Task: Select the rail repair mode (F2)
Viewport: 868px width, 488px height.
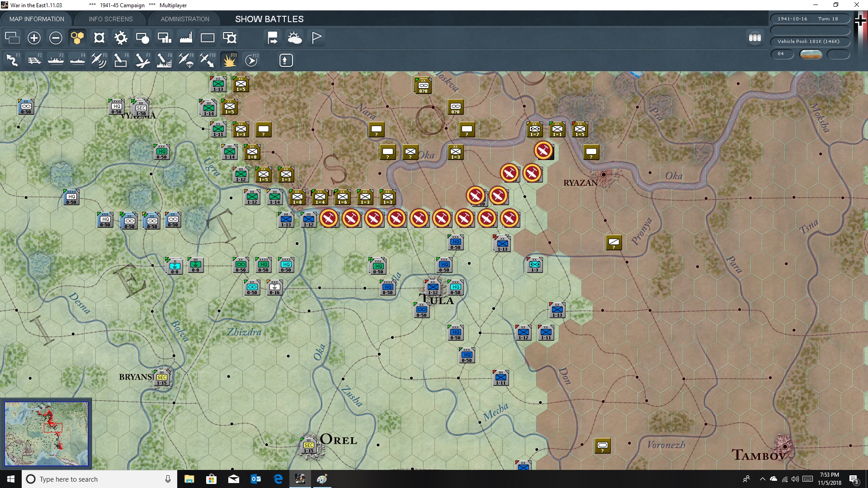Action: pyautogui.click(x=34, y=60)
